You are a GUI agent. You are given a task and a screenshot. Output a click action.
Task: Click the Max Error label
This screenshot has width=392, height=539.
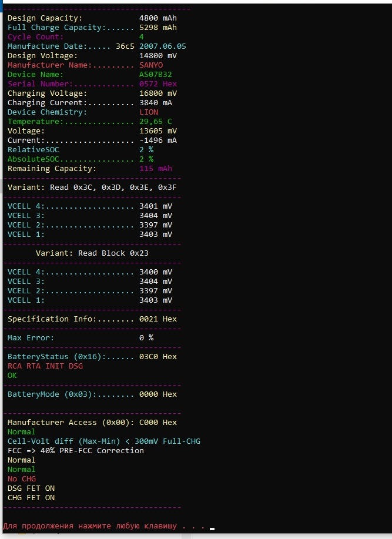point(31,338)
